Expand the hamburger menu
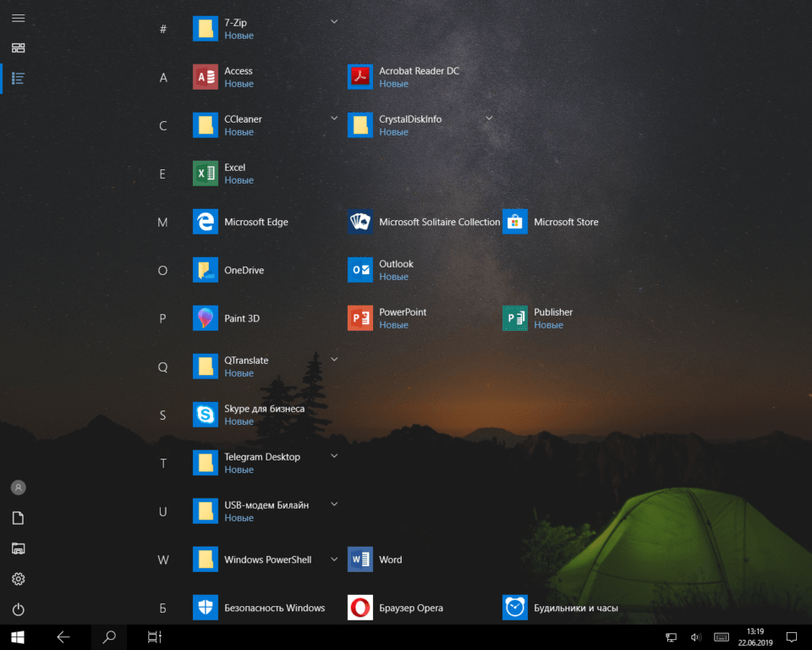The image size is (812, 650). point(18,18)
